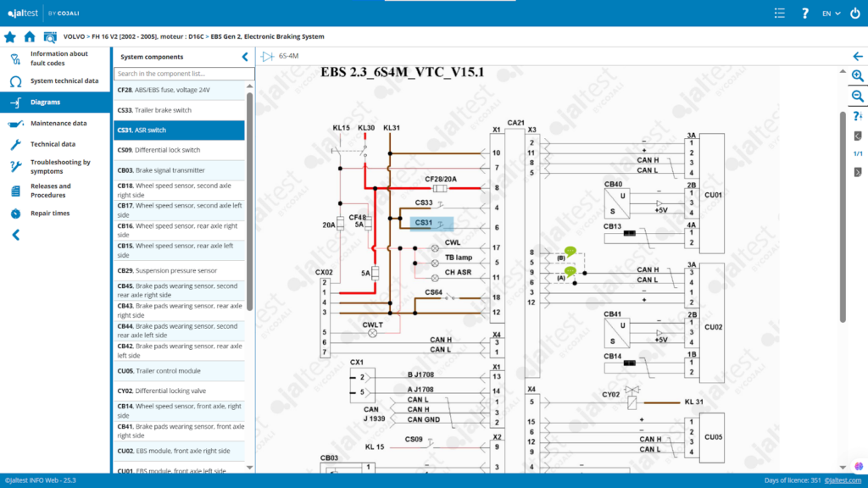Image resolution: width=868 pixels, height=488 pixels.
Task: Collapse the System components panel
Action: [x=245, y=57]
